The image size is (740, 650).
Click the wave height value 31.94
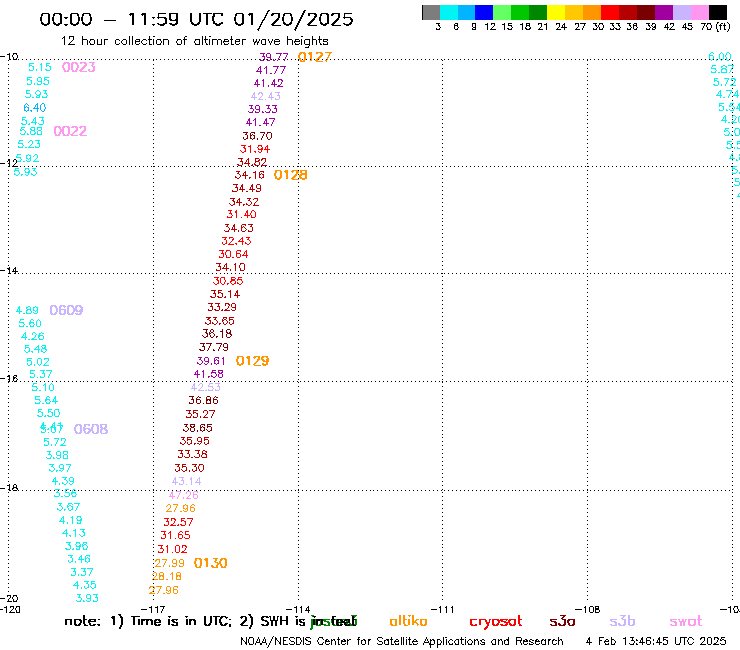click(255, 149)
